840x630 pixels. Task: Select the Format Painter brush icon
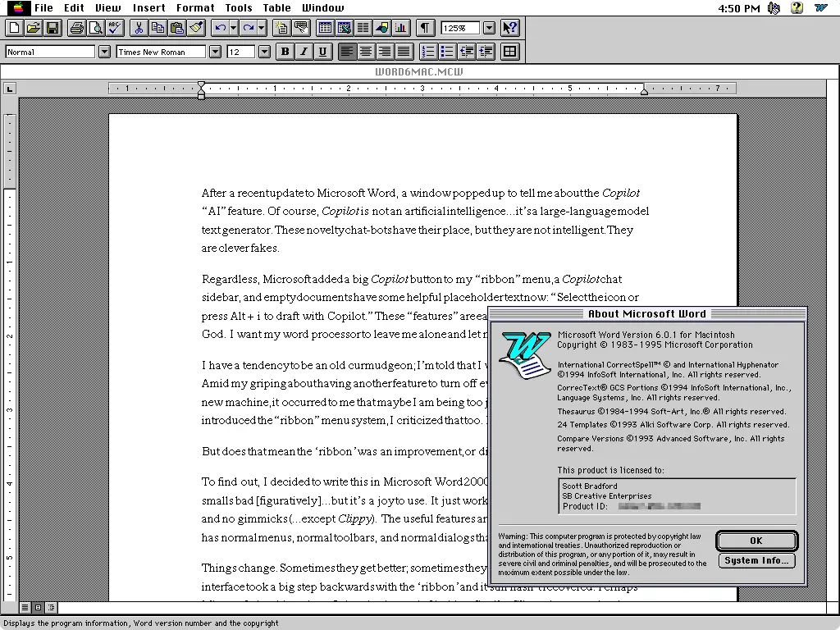coord(195,28)
